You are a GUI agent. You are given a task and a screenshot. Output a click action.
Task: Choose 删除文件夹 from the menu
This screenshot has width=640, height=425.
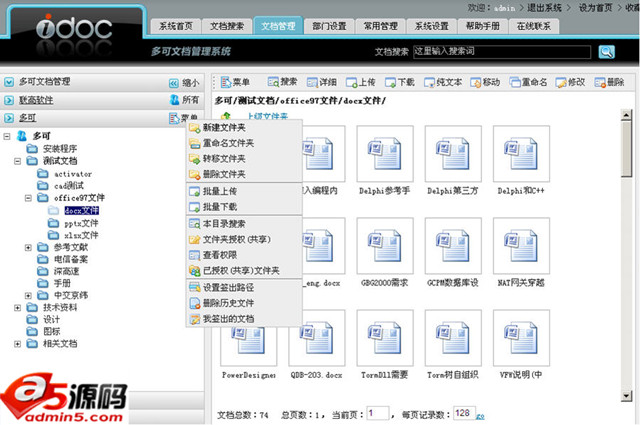244,174
